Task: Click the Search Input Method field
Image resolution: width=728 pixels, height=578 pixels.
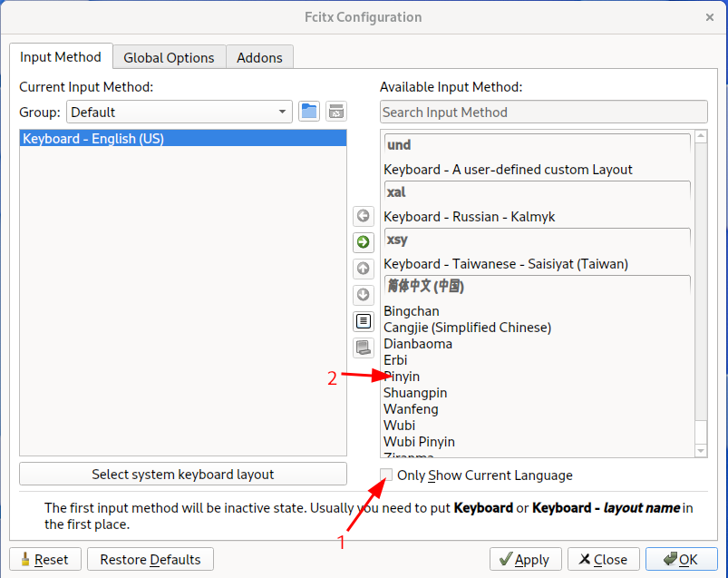Action: click(x=543, y=113)
